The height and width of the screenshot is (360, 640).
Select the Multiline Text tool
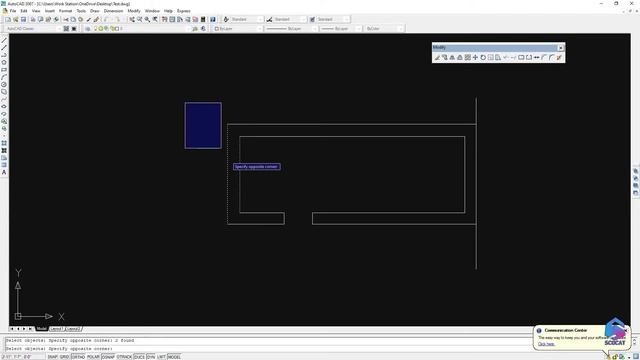point(4,173)
